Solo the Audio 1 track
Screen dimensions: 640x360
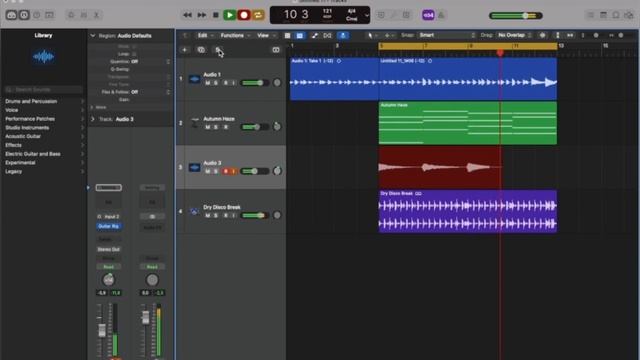pos(216,83)
